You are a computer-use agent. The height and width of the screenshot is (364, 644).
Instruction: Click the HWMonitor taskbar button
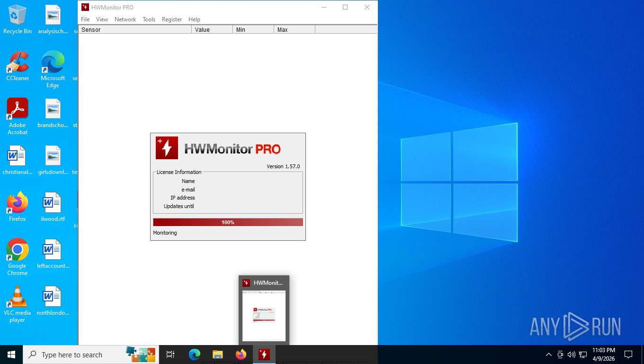pyautogui.click(x=264, y=355)
